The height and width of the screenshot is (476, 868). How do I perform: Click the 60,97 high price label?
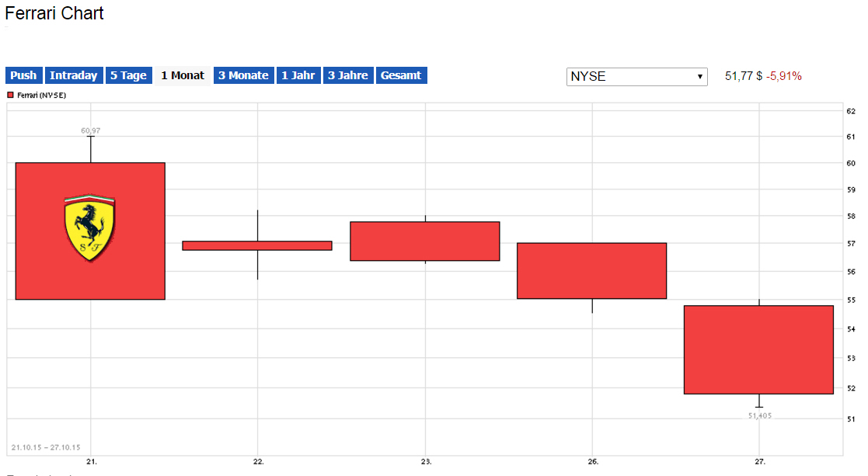[x=91, y=130]
